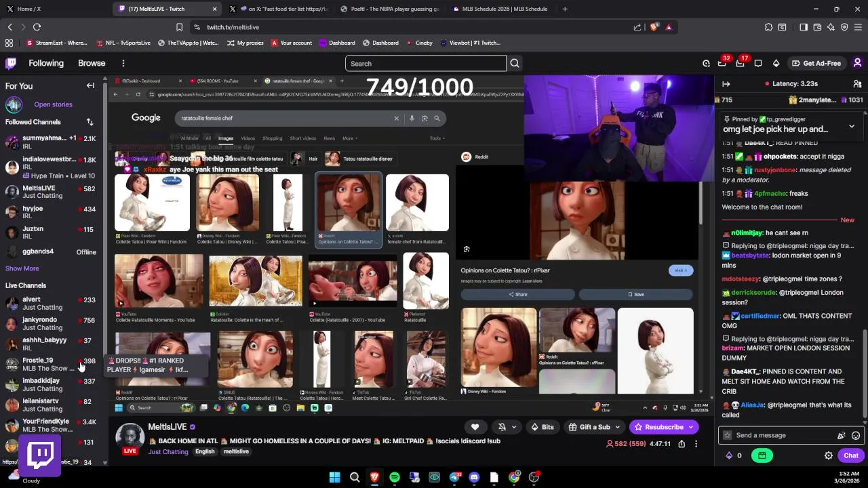Expand the pinned chat message
Screen dimensions: 868x488
point(852,127)
